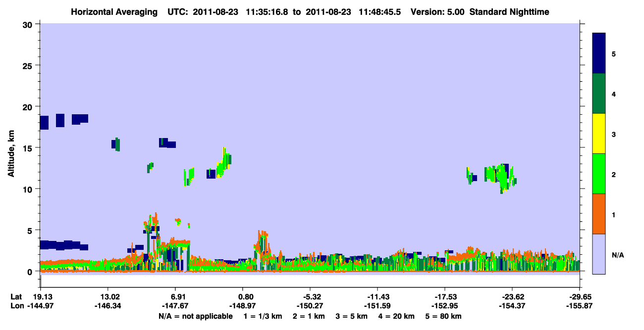Click longitude value '-144.97'
Screen dimensions: 644x330
40,306
